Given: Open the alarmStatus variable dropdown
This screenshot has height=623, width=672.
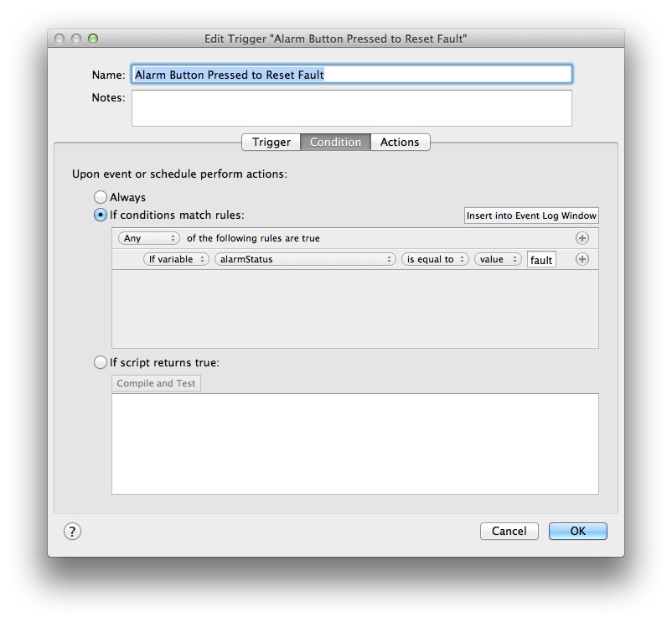Looking at the screenshot, I should click(305, 259).
